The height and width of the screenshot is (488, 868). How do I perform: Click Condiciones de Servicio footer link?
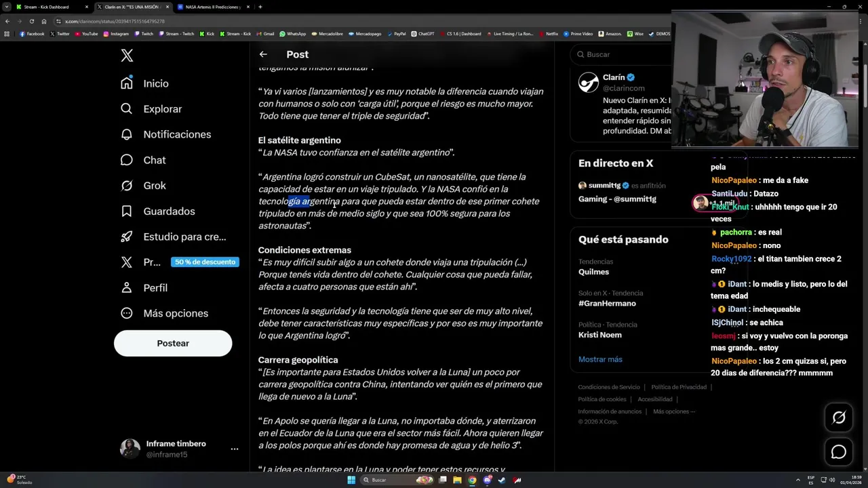[609, 387]
